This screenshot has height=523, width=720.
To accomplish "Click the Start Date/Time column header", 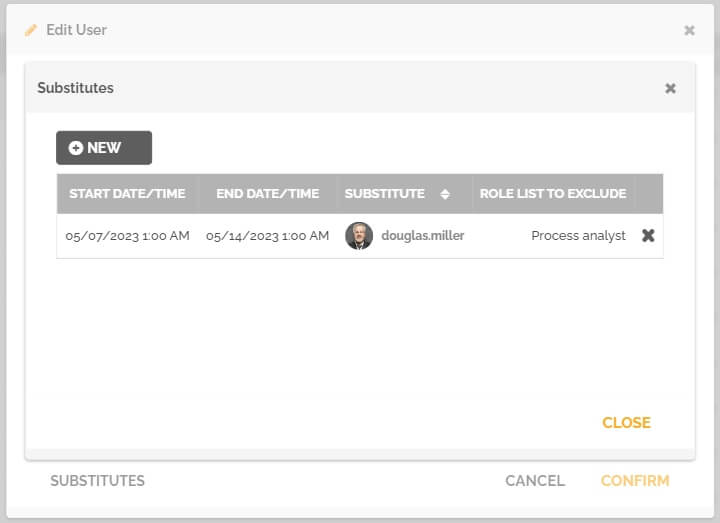I will (127, 194).
